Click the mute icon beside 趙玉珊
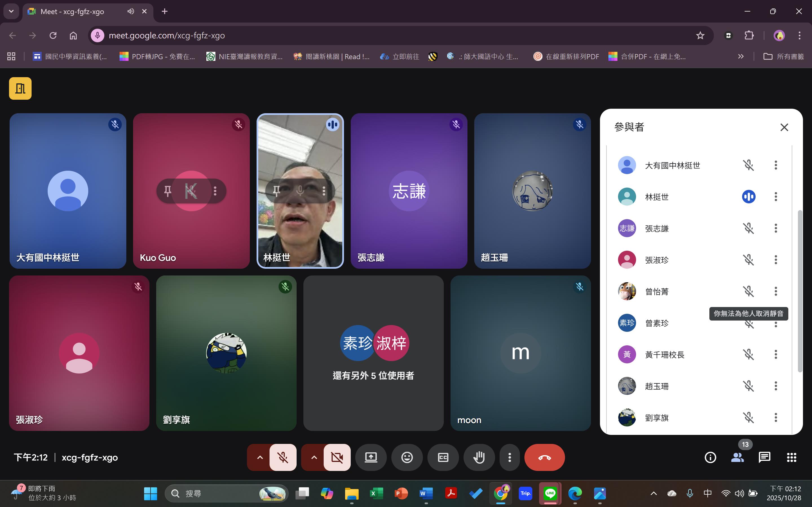Viewport: 812px width, 507px height. [749, 386]
